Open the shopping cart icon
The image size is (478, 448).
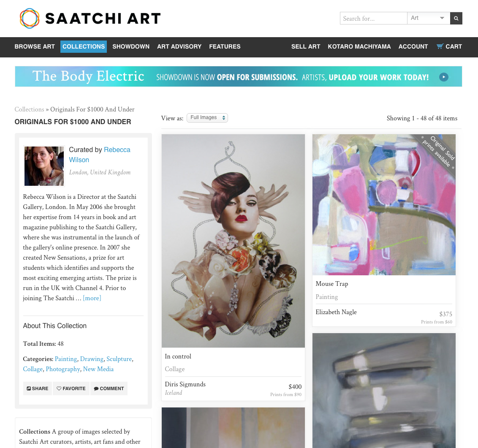(440, 46)
